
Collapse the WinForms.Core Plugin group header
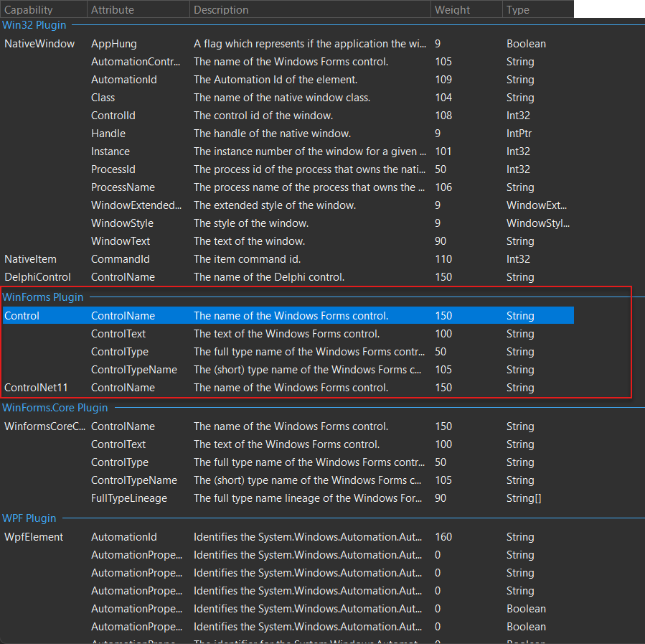[55, 408]
